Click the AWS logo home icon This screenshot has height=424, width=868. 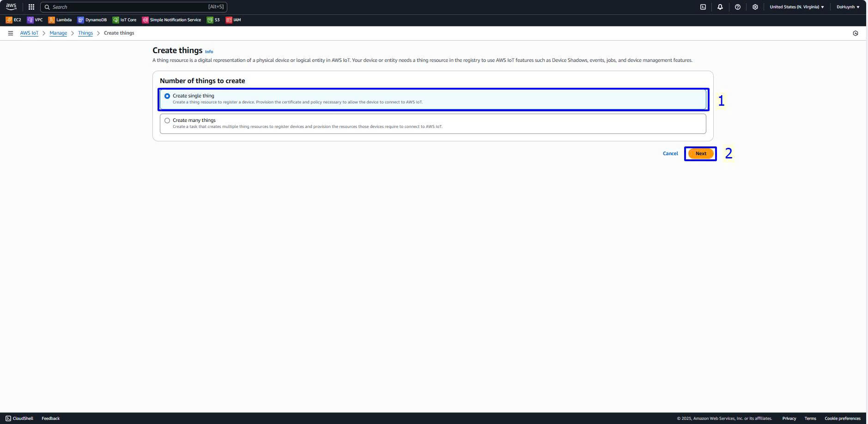coord(11,7)
